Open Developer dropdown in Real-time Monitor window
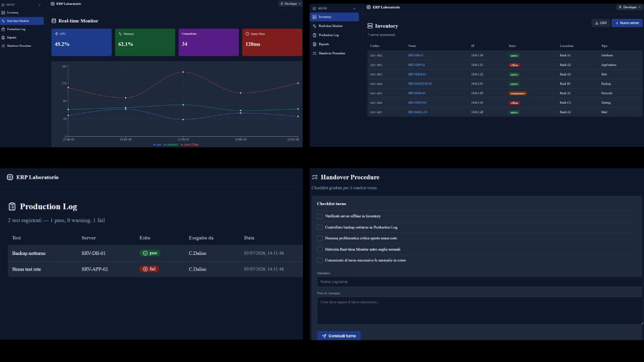 tap(290, 4)
